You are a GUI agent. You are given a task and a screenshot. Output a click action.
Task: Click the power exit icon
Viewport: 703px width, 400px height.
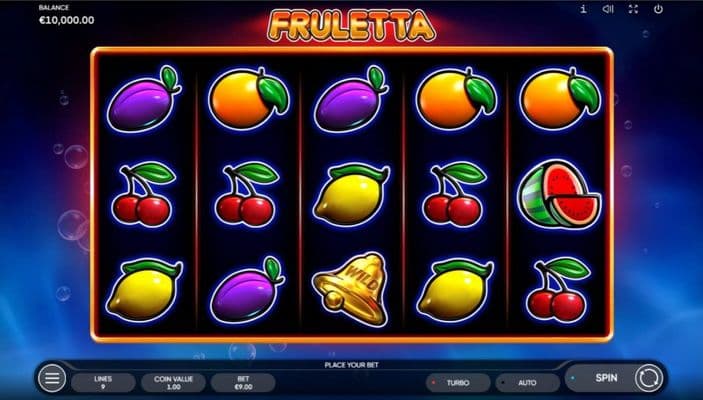(658, 9)
